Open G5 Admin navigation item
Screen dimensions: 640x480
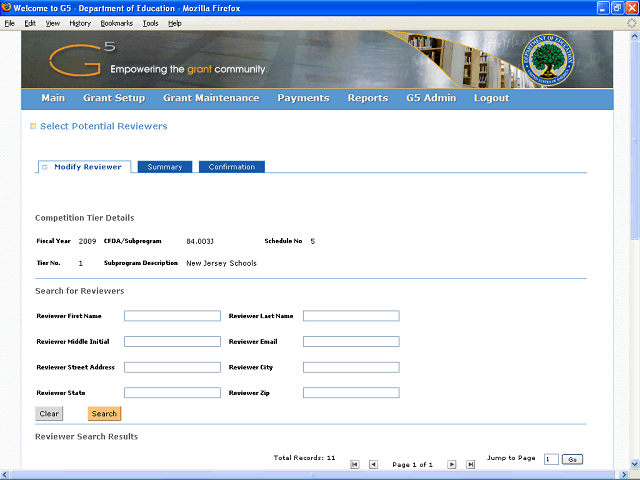pyautogui.click(x=431, y=98)
